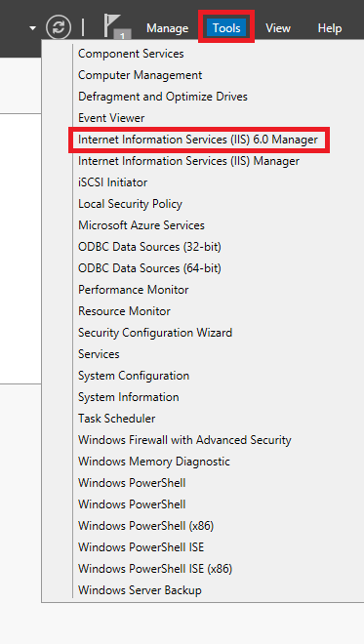Open the Manage menu

[167, 28]
